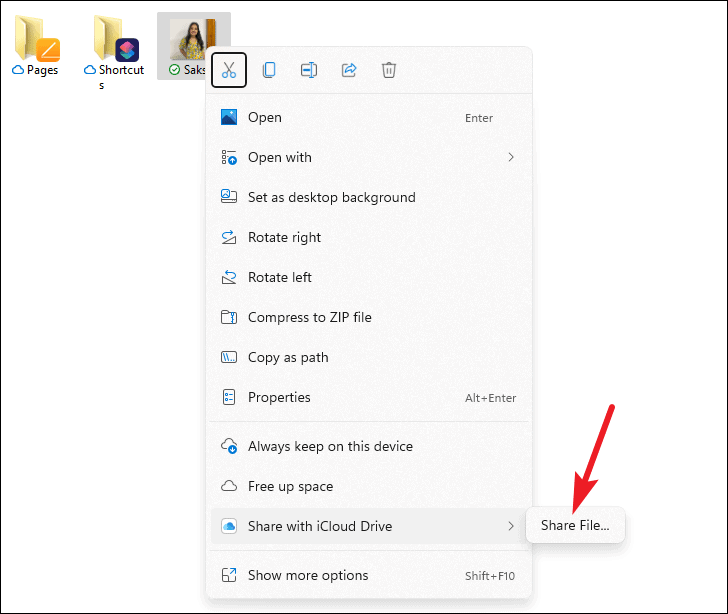This screenshot has width=728, height=614.
Task: Select the Pages folder icon
Action: [37, 38]
